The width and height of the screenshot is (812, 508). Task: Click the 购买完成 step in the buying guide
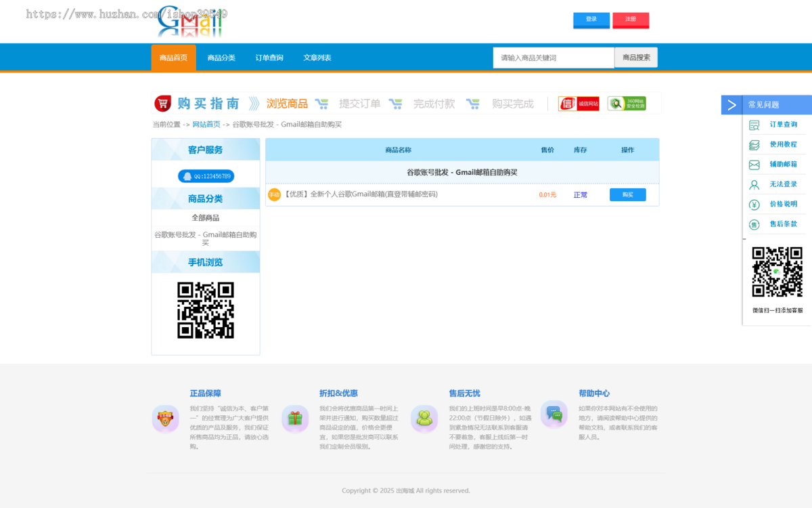coord(513,104)
